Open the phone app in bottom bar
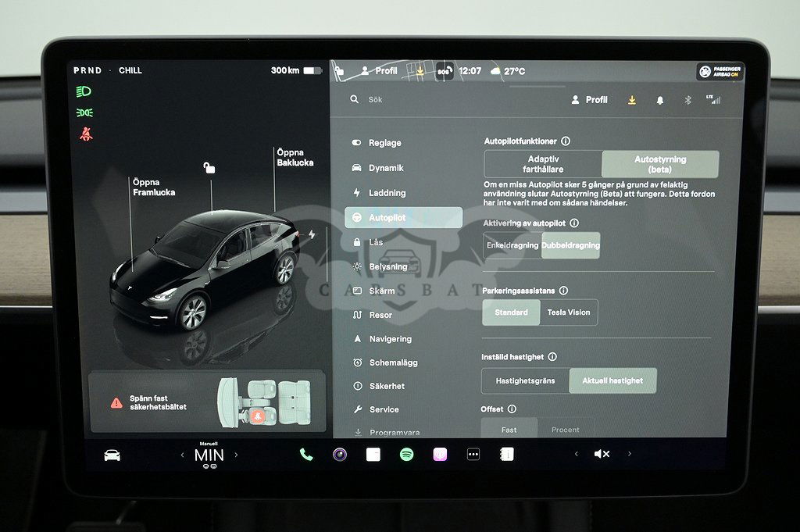 (306, 455)
